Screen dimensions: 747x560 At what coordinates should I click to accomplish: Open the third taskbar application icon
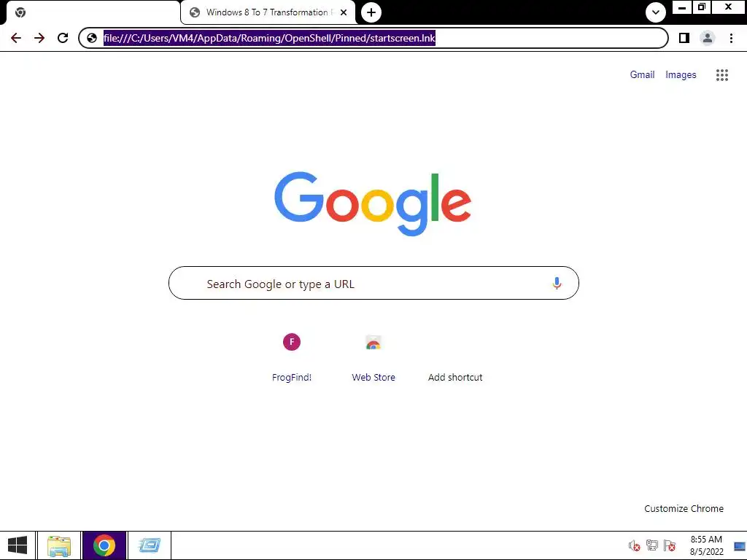[149, 545]
